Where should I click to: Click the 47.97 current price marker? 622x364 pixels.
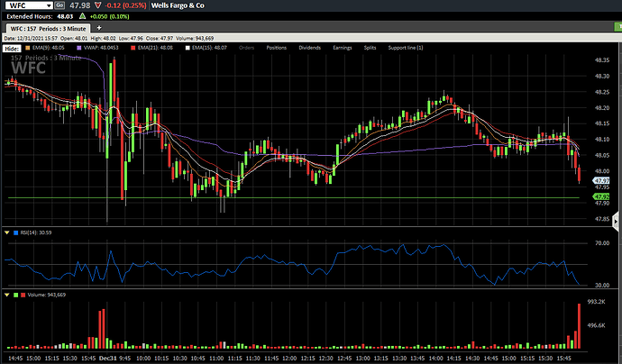click(601, 181)
